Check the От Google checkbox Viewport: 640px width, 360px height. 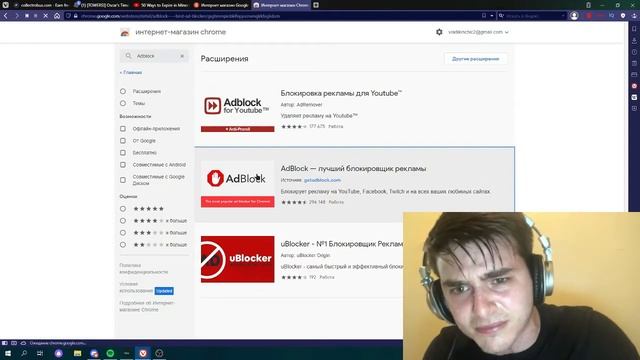tap(123, 140)
